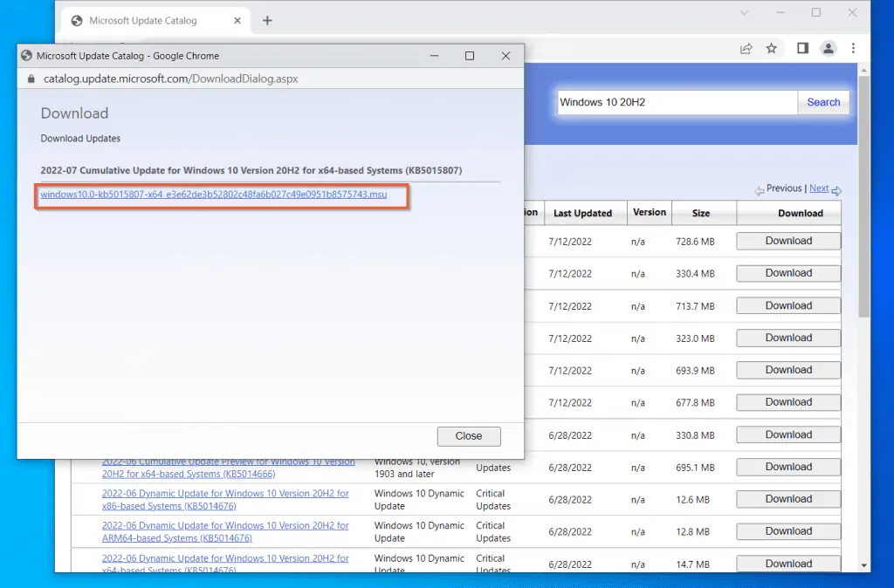Close the Download dialog popup window with X
The height and width of the screenshot is (588, 894).
pos(505,56)
